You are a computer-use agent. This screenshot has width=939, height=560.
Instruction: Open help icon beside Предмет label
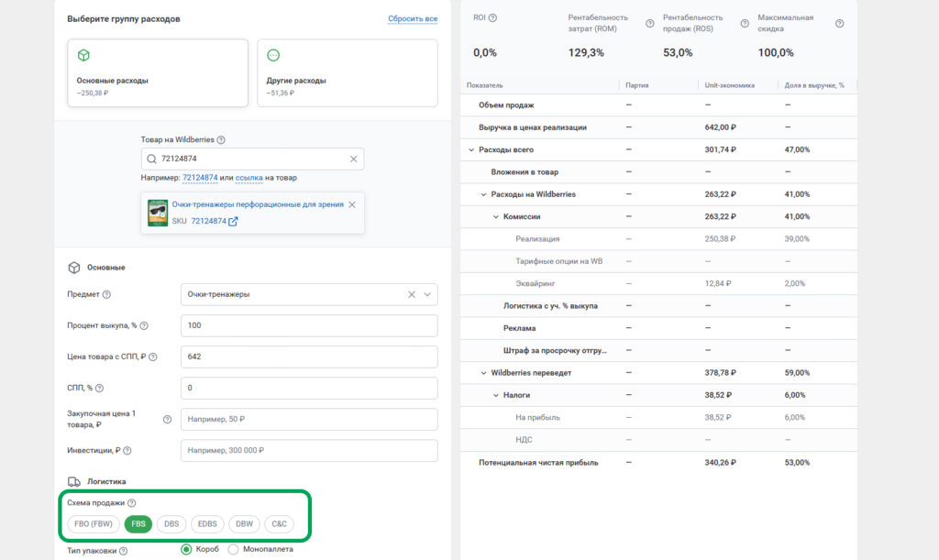[106, 294]
